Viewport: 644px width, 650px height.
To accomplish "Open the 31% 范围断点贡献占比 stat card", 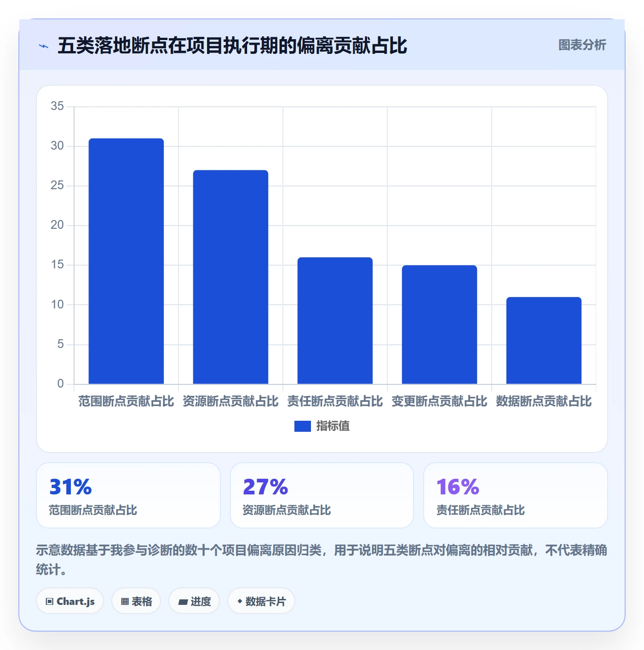I will [128, 495].
